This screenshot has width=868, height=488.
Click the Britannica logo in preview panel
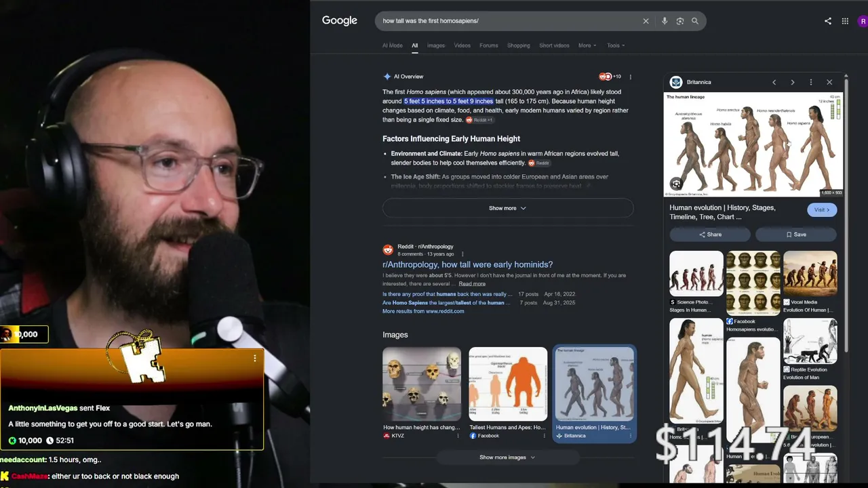(x=675, y=82)
